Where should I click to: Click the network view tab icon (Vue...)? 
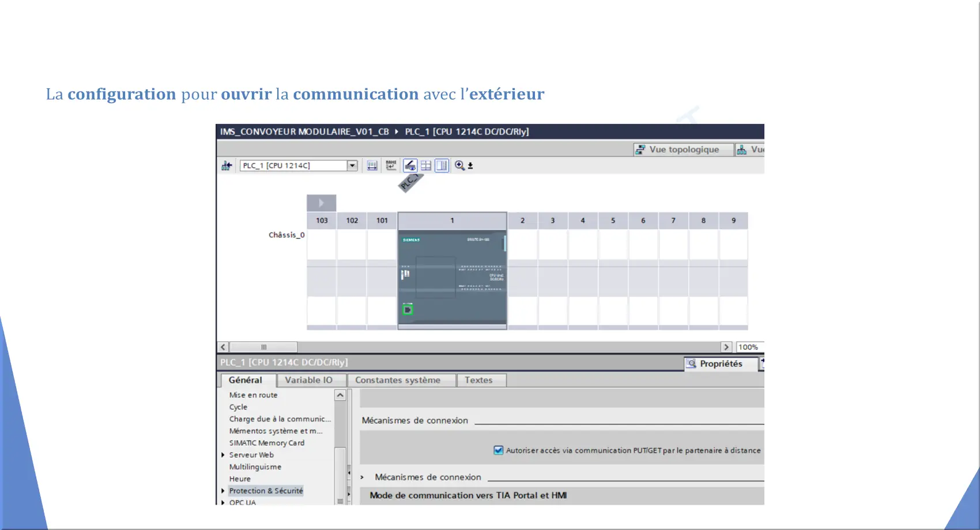pyautogui.click(x=750, y=149)
